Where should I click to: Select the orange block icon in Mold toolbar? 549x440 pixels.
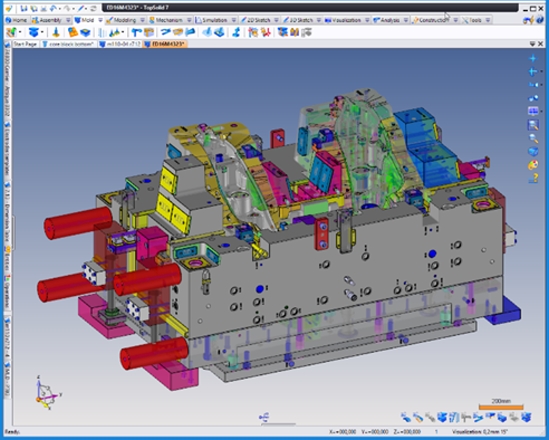pos(73,33)
